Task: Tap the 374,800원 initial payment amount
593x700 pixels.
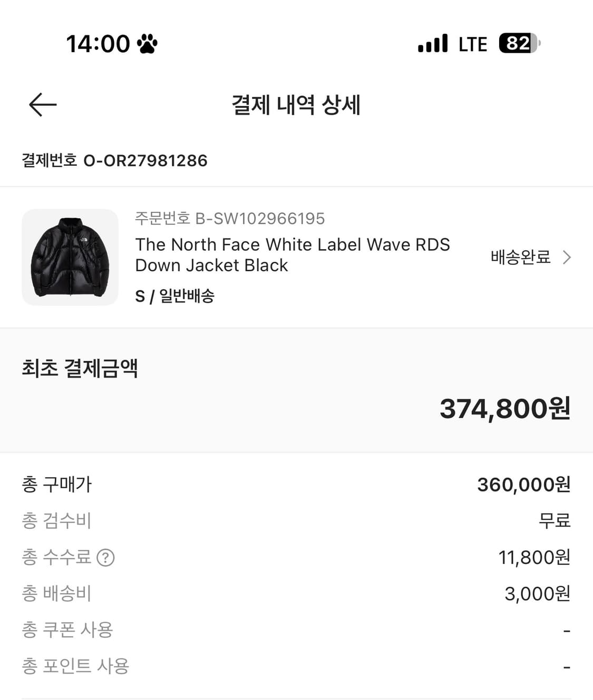Action: [504, 409]
